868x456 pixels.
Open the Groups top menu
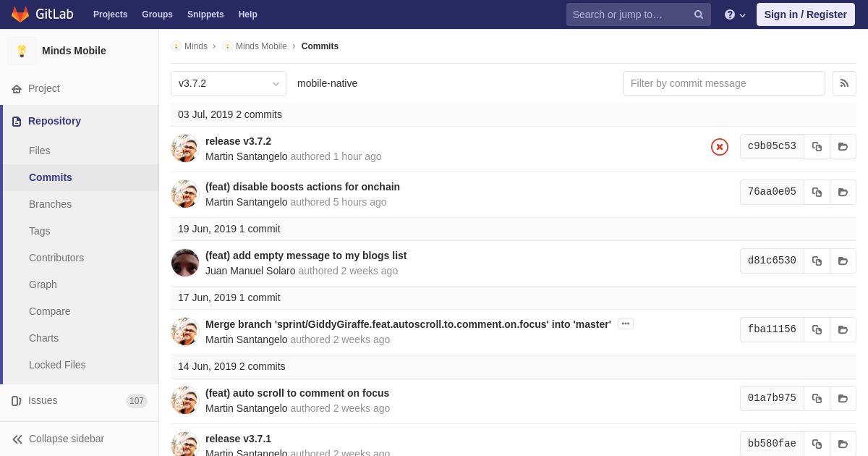pos(157,14)
